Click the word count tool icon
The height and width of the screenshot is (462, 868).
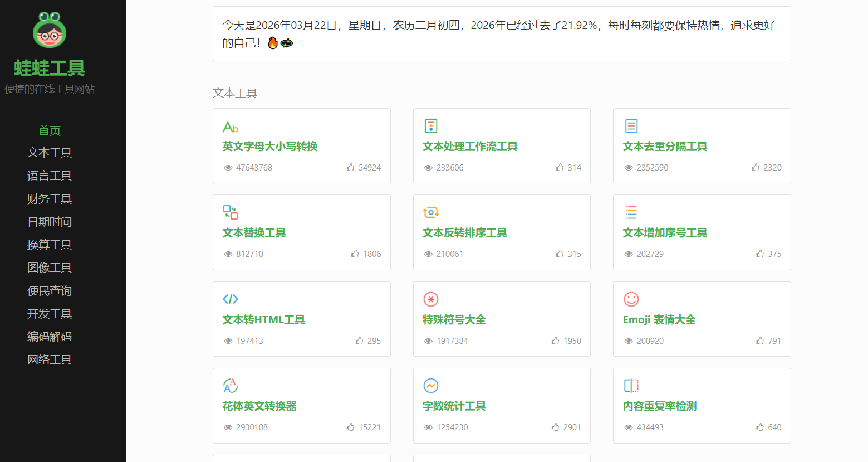click(430, 386)
